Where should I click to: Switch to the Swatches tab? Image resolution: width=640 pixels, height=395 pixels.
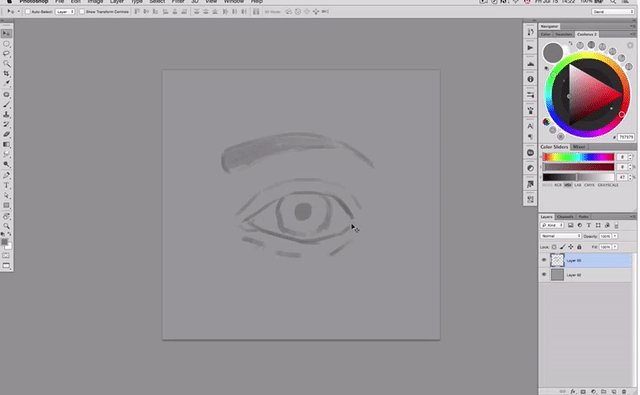pos(564,34)
